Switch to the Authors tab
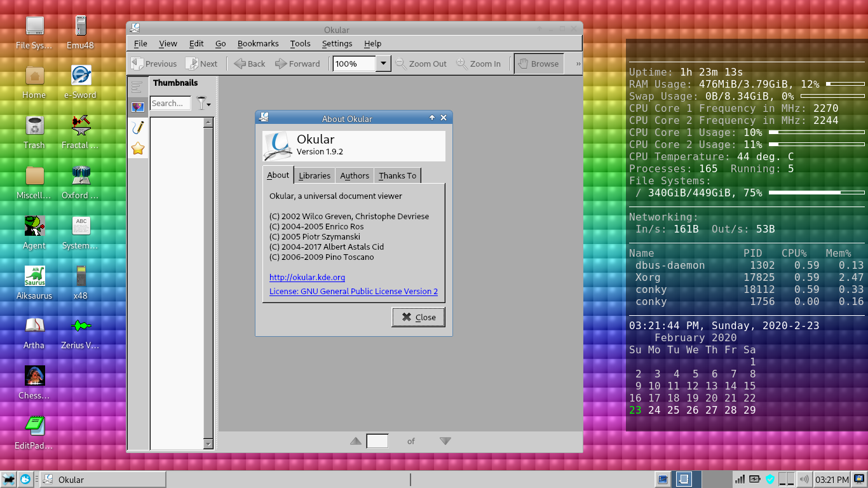 pos(355,175)
